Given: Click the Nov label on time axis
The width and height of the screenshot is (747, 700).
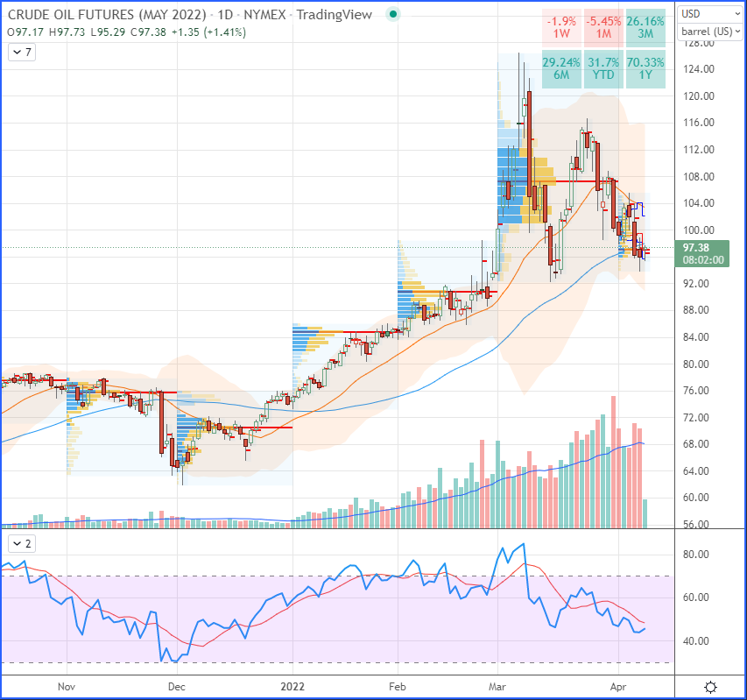Looking at the screenshot, I should [x=67, y=687].
